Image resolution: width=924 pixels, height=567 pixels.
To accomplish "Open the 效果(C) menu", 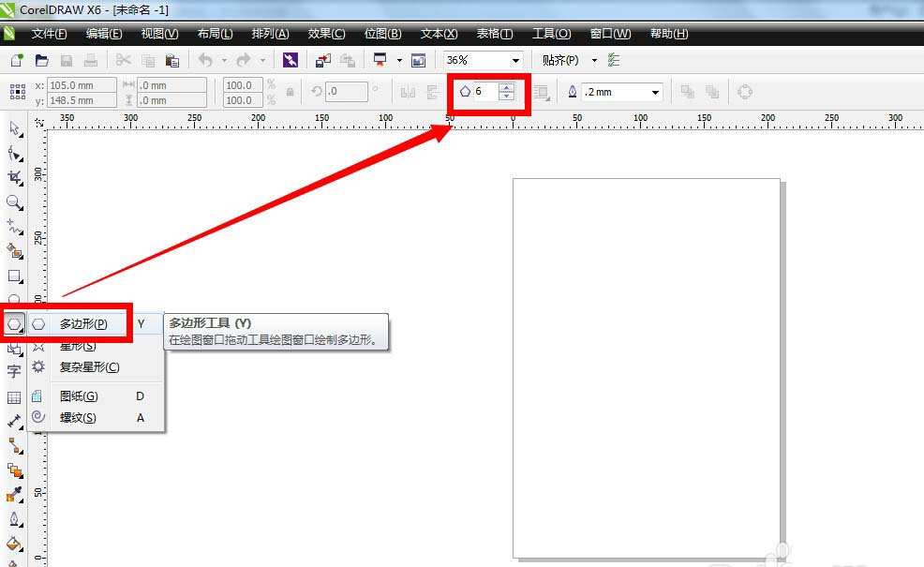I will click(x=326, y=34).
